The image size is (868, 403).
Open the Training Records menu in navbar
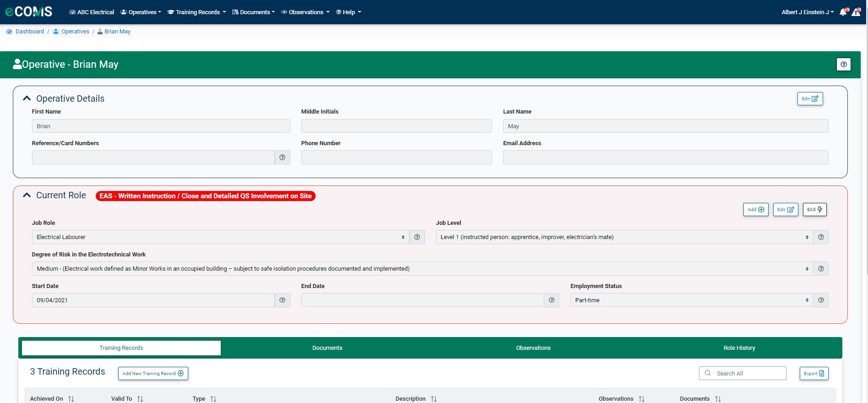click(x=197, y=12)
